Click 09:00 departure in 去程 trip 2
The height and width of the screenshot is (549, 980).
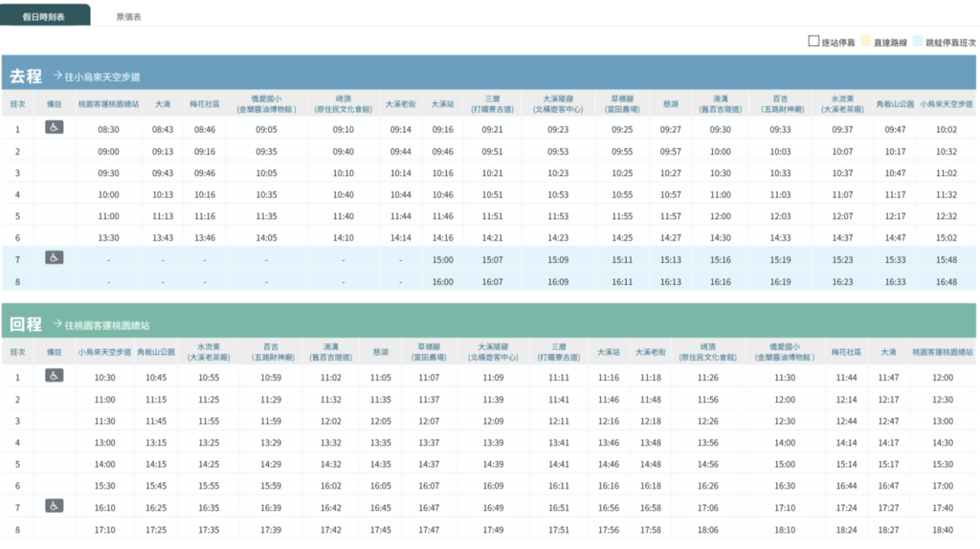click(x=109, y=152)
